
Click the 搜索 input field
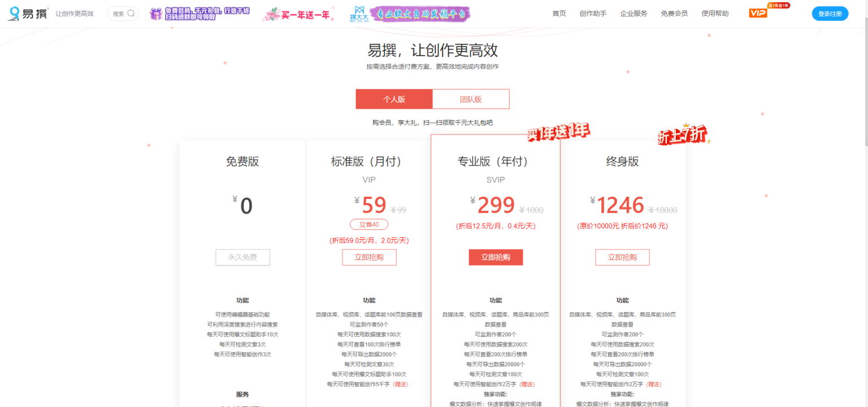click(x=119, y=14)
